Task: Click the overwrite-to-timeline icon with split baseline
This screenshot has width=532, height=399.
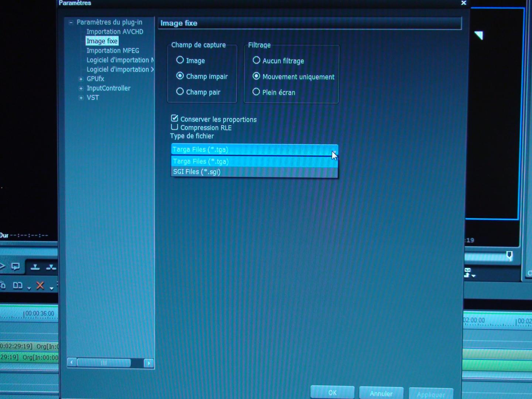Action: [x=51, y=267]
